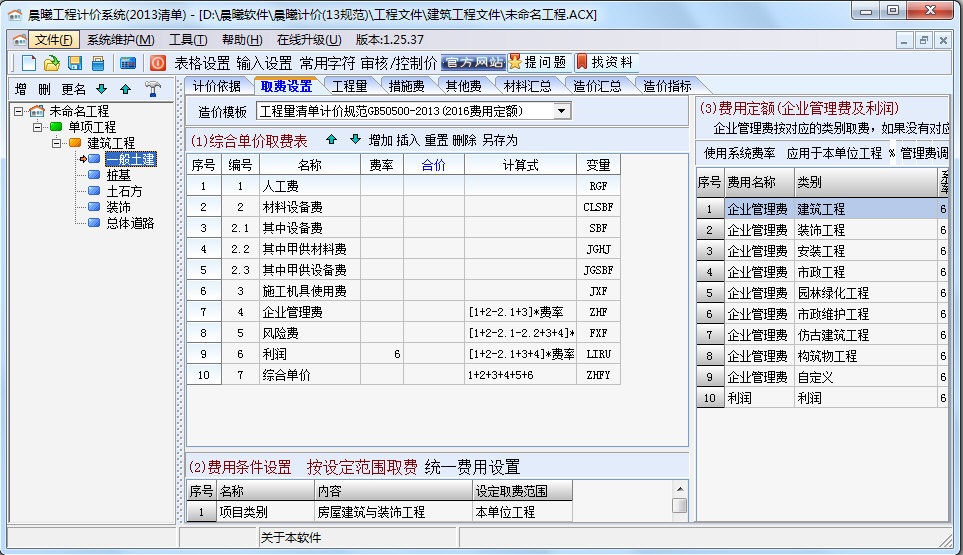Click 删 button in project tree panel
This screenshot has height=555, width=963.
point(44,89)
